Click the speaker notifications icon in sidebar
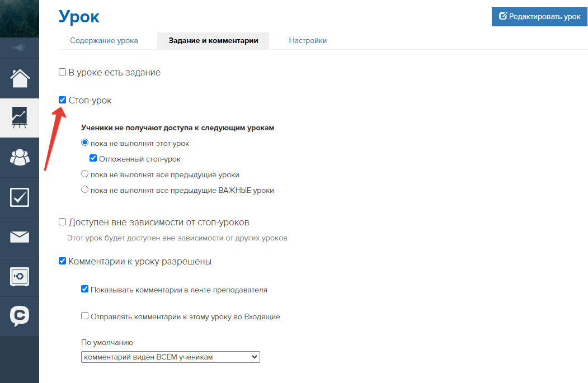Screen dimensions: 588x383 [x=20, y=48]
